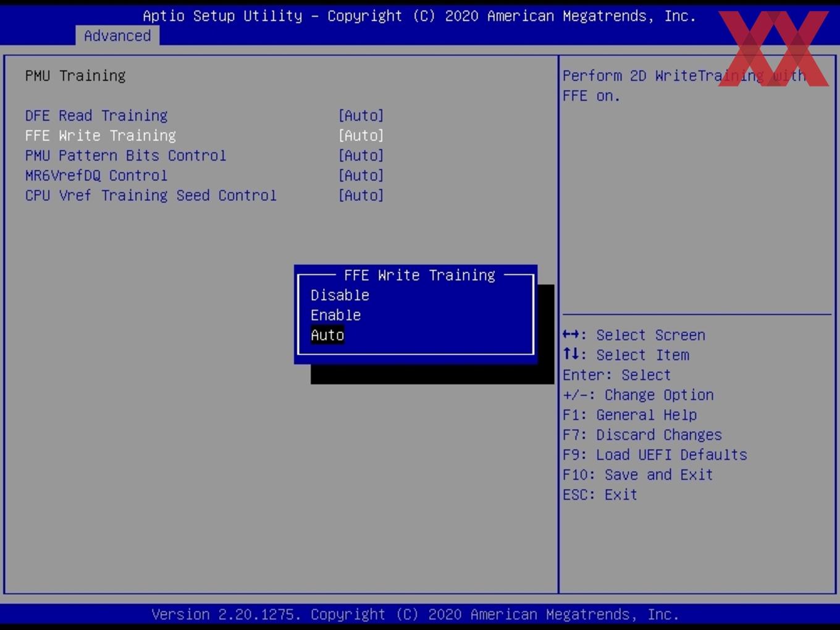The image size is (840, 630).
Task: Select the MR6VrefDQ Control setting
Action: tap(96, 175)
